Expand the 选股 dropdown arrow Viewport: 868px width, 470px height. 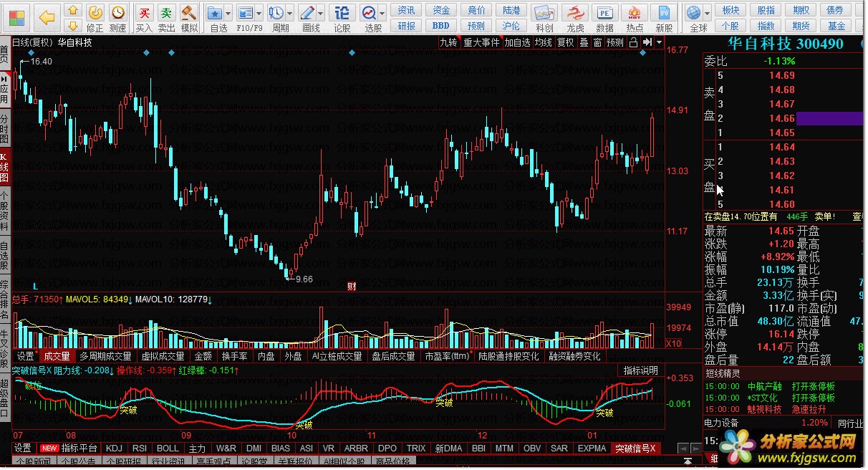click(382, 13)
